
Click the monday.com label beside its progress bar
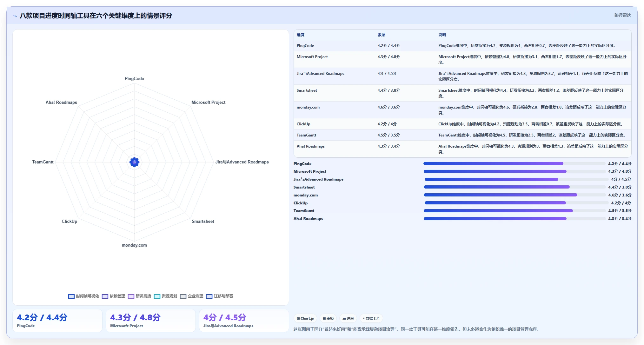306,195
